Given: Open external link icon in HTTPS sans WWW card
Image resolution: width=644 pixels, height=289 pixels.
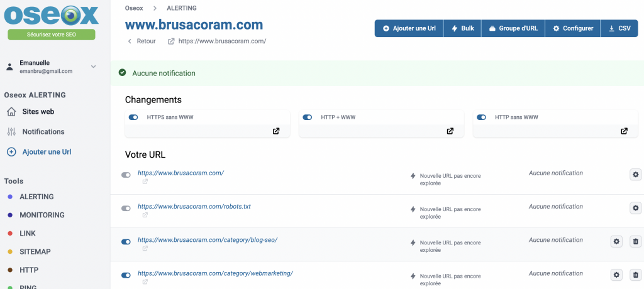Looking at the screenshot, I should point(276,131).
